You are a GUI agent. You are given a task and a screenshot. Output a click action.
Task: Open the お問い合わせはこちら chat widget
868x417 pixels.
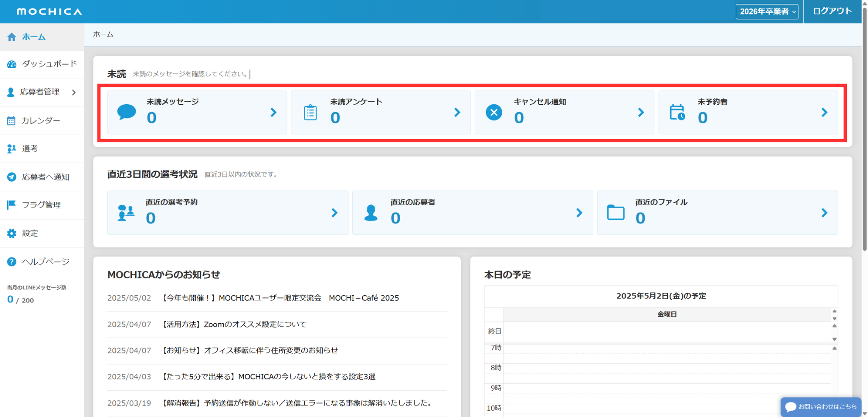click(x=821, y=407)
